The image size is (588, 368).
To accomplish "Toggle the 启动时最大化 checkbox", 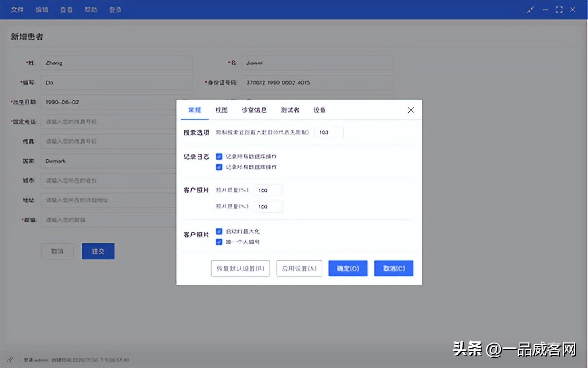I will [219, 231].
